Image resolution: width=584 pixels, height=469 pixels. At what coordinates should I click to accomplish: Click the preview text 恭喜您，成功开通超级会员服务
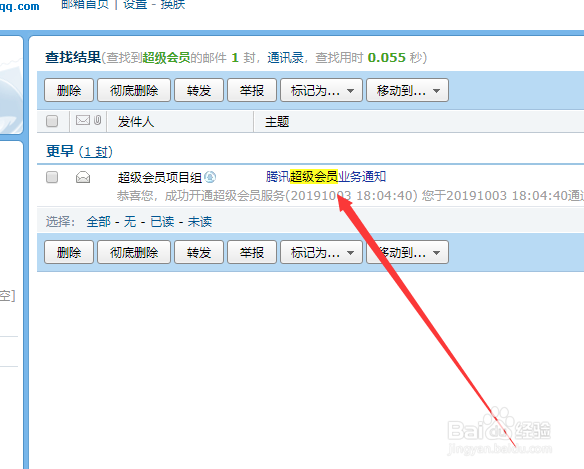(x=201, y=196)
